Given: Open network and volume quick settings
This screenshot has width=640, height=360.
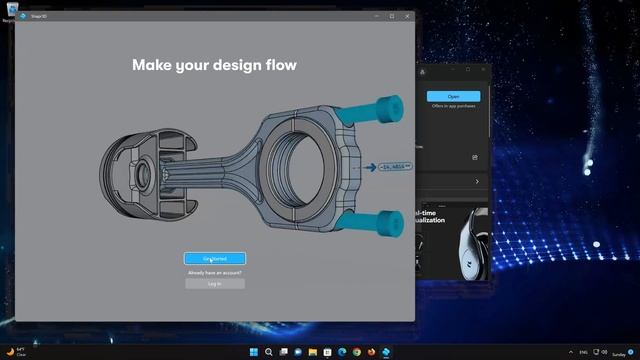Looking at the screenshot, I should 600,352.
